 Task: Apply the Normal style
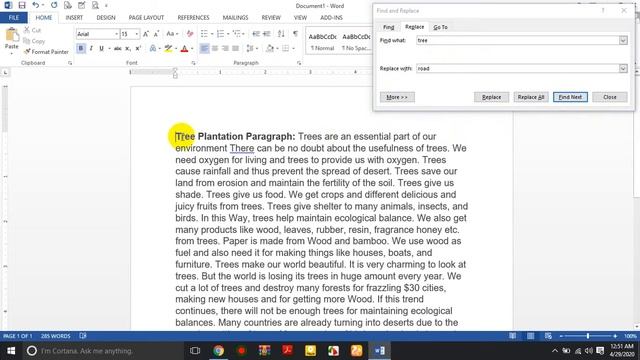(322, 42)
